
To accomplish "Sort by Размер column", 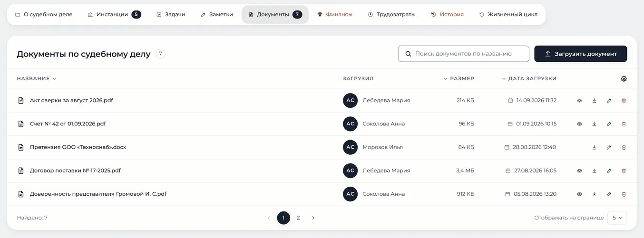I will [459, 79].
